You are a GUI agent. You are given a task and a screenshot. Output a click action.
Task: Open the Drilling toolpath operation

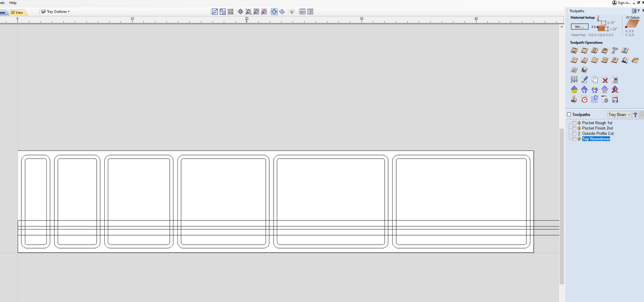click(x=595, y=50)
